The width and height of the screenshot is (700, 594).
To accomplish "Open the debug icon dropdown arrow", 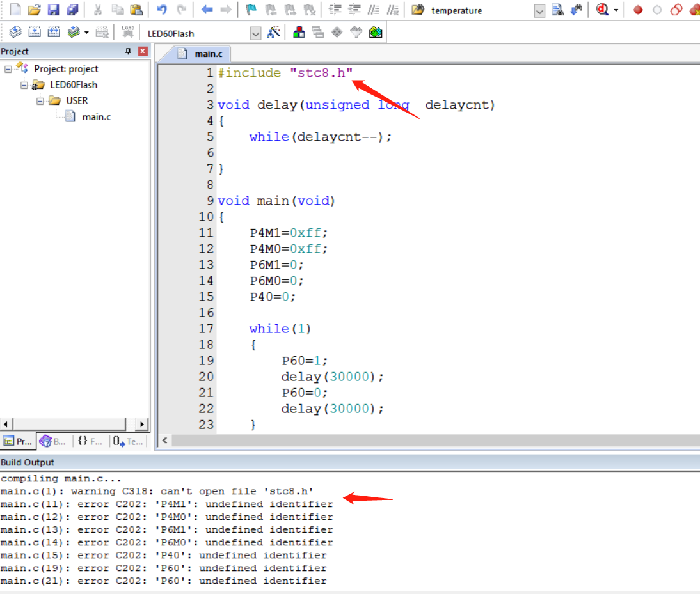I will [617, 10].
